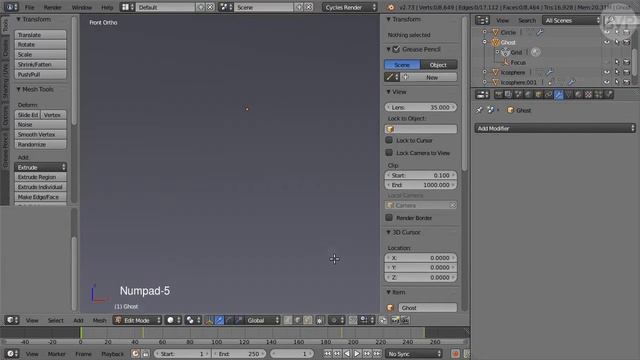The height and width of the screenshot is (360, 640).
Task: Select Scene grease pencil source toggle
Action: click(x=402, y=65)
